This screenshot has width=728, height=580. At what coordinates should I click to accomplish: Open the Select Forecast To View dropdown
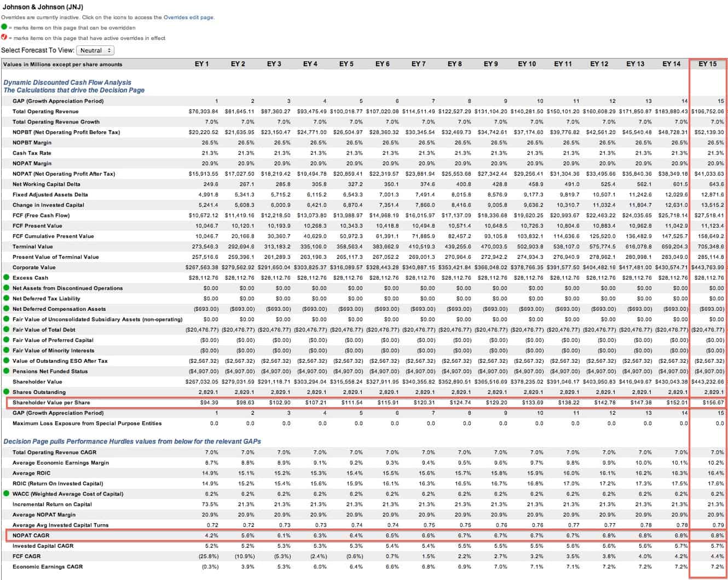point(95,50)
